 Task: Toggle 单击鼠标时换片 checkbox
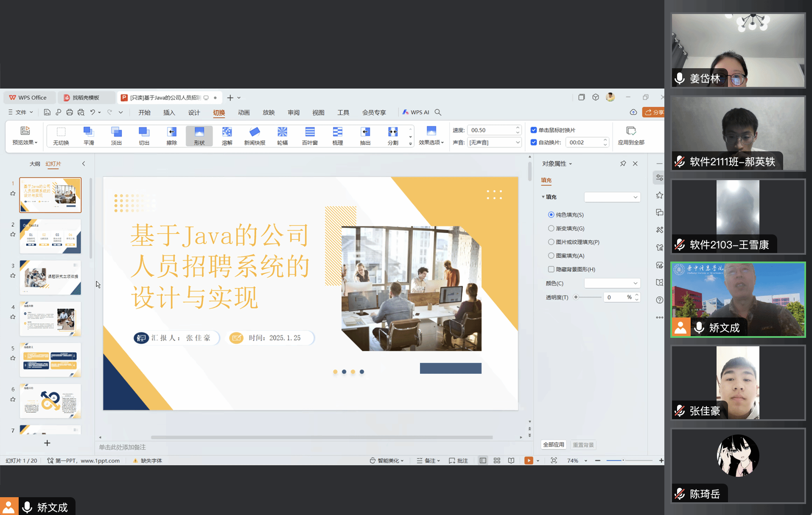pyautogui.click(x=534, y=130)
